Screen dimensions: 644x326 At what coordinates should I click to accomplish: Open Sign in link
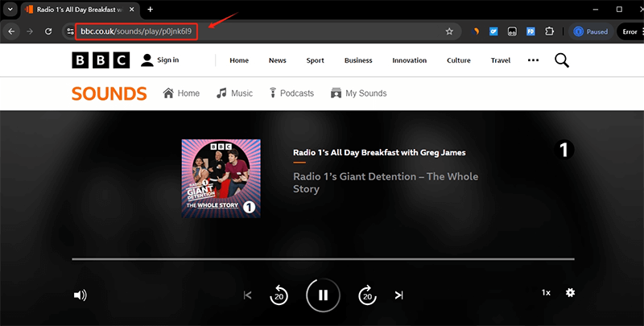[159, 60]
